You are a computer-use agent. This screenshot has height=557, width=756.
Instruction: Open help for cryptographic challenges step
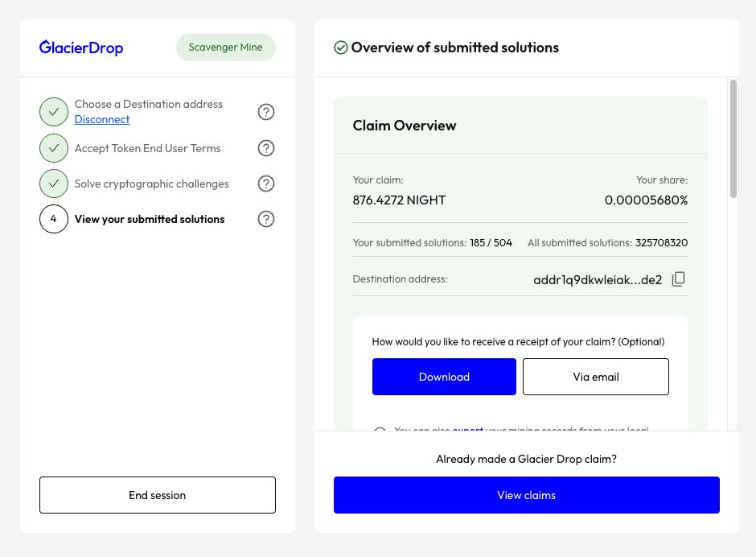[x=266, y=184]
